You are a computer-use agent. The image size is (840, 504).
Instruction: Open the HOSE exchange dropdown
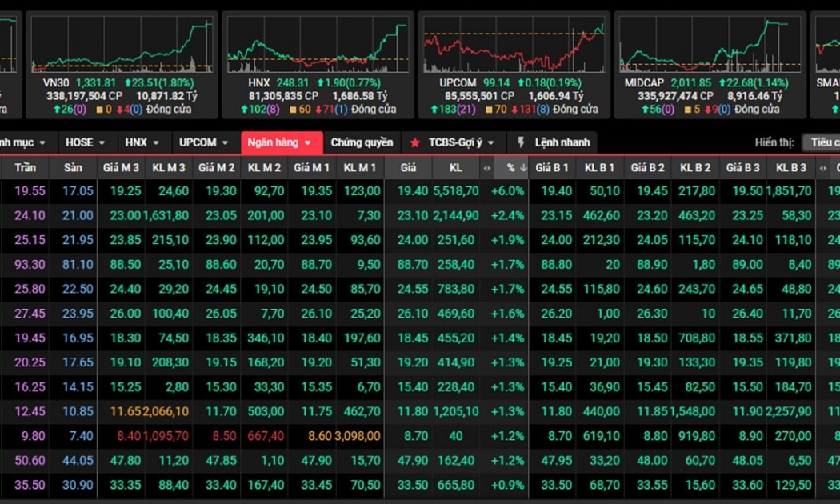click(86, 142)
